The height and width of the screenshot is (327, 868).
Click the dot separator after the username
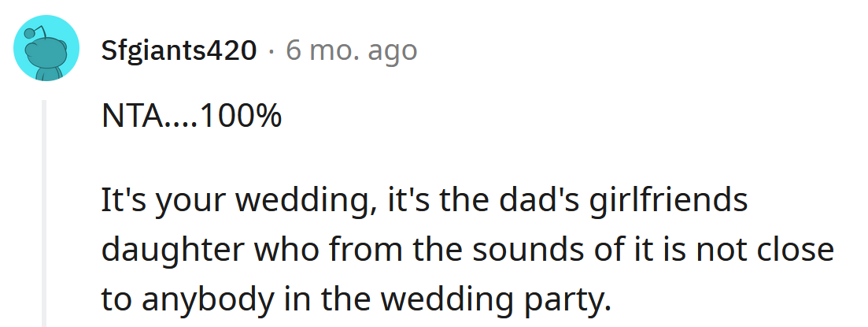coord(271,51)
